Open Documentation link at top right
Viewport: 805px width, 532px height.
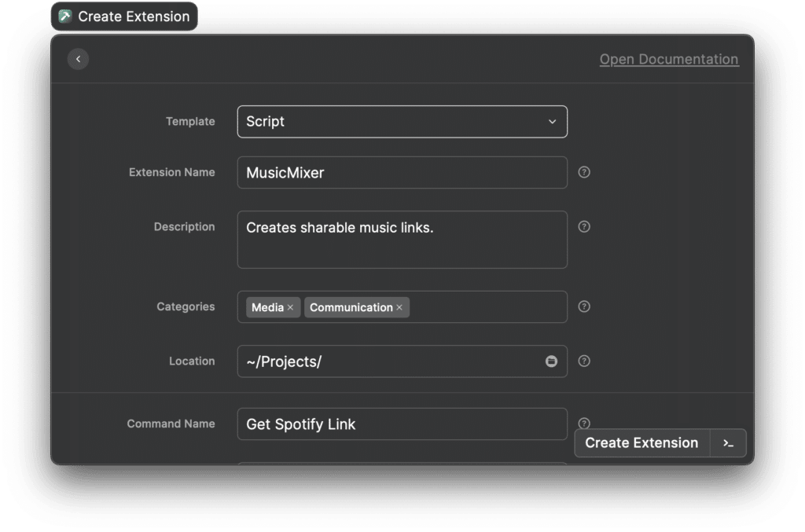669,59
